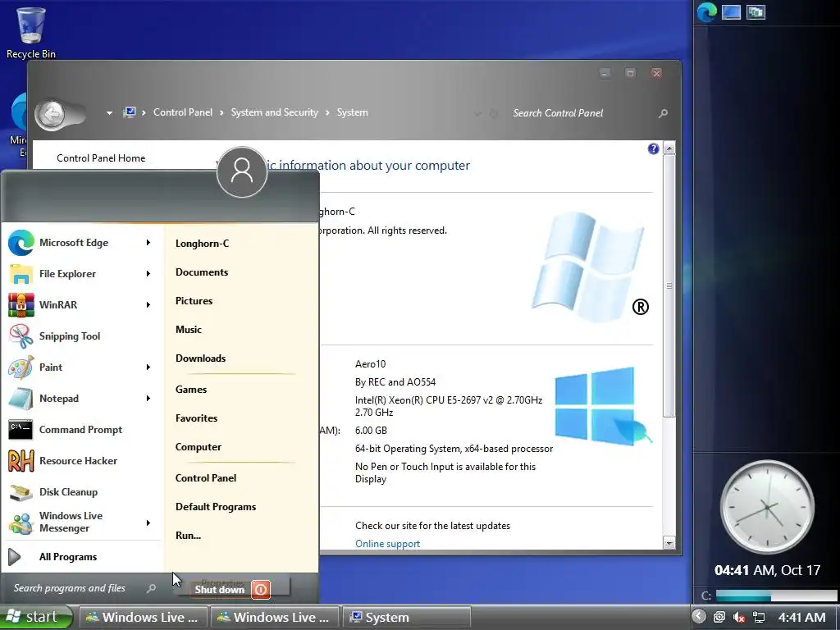Open Music from the start menu

pyautogui.click(x=189, y=330)
